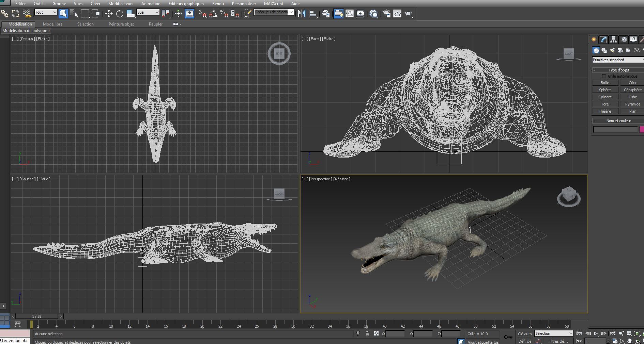
Task: Click the 'Cylindre' primitive button
Action: click(605, 97)
